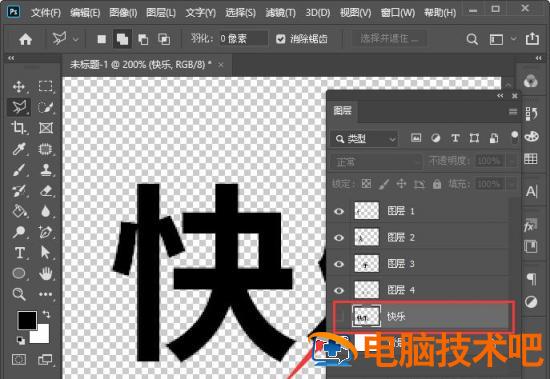Viewport: 550px width, 379px height.
Task: Open the 图层 panel flyout menu
Action: click(513, 112)
